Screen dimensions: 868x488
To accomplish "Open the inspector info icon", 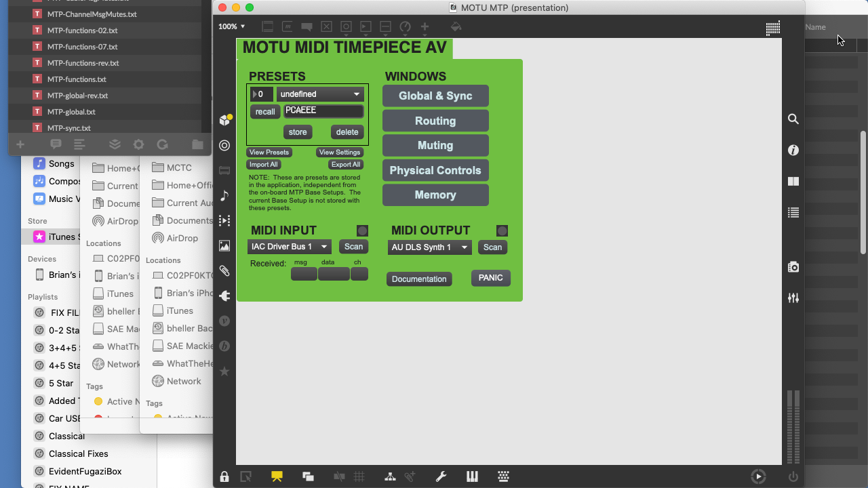I will tap(793, 150).
